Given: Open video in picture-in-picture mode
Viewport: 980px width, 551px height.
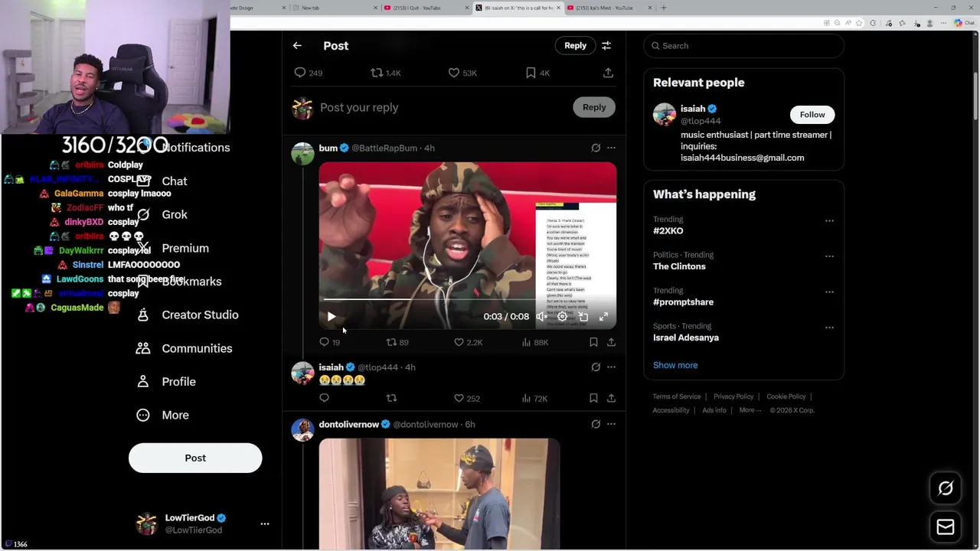Looking at the screenshot, I should [x=583, y=316].
